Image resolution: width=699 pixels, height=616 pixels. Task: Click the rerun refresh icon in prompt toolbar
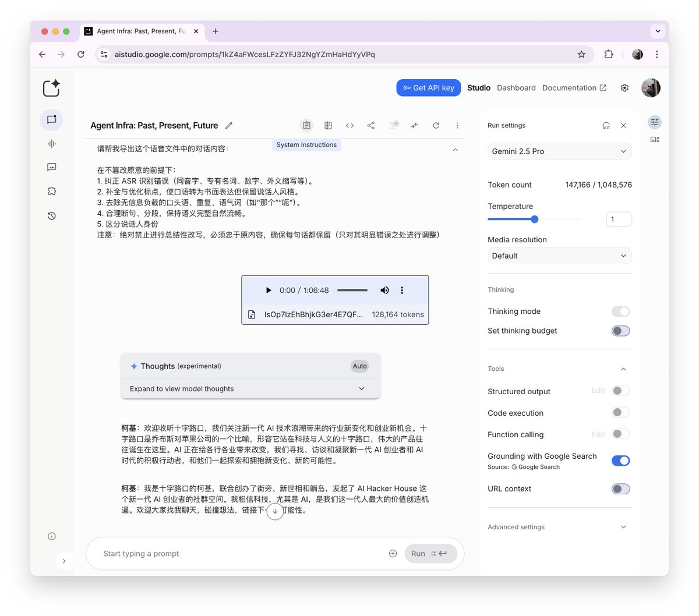[x=436, y=125]
